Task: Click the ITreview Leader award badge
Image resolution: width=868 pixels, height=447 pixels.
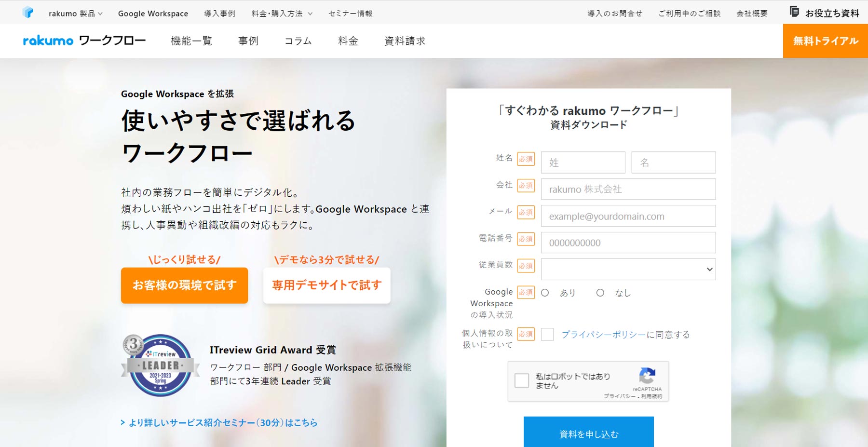Action: point(160,365)
